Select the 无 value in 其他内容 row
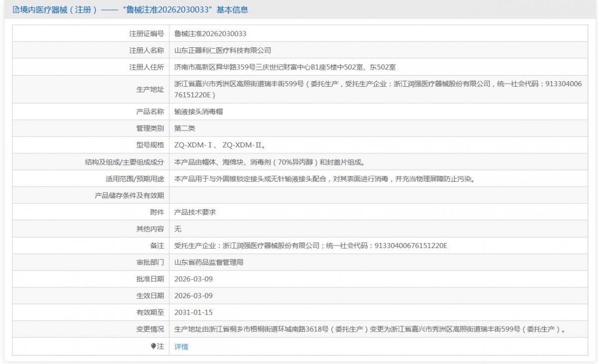This screenshot has height=364, width=598. click(x=178, y=229)
